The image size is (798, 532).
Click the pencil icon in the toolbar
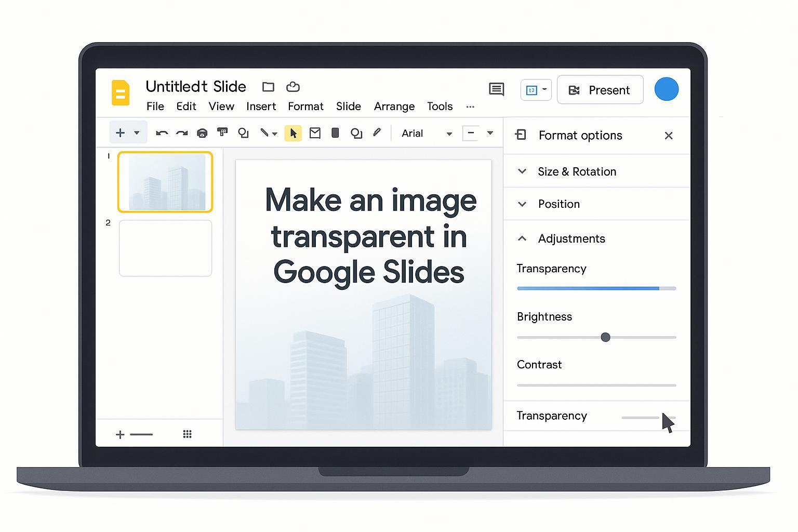pos(377,133)
